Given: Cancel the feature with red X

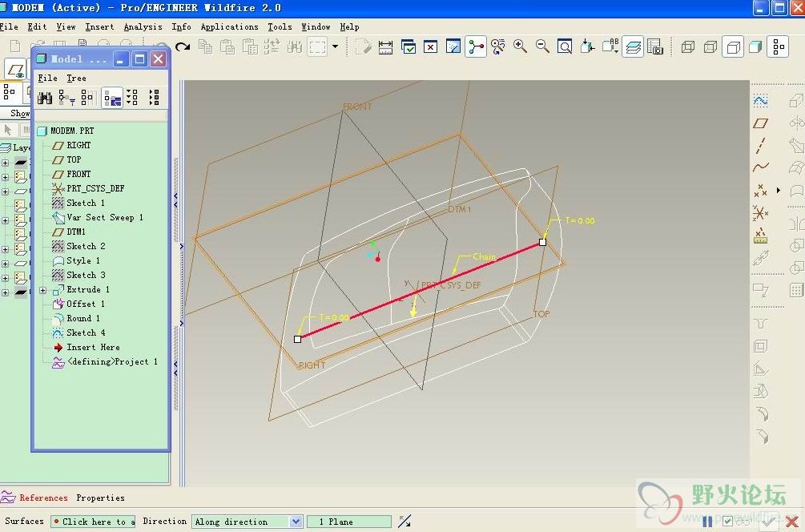Looking at the screenshot, I should [791, 522].
